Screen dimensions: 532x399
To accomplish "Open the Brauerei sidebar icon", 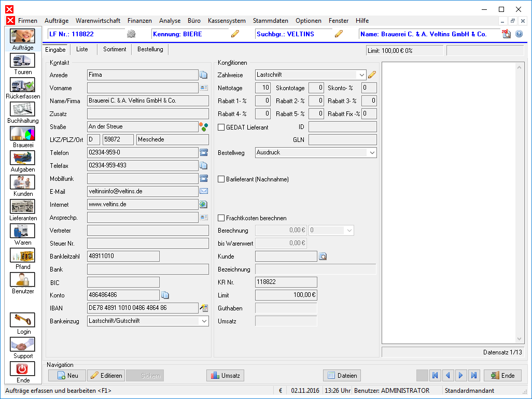I will (22, 134).
